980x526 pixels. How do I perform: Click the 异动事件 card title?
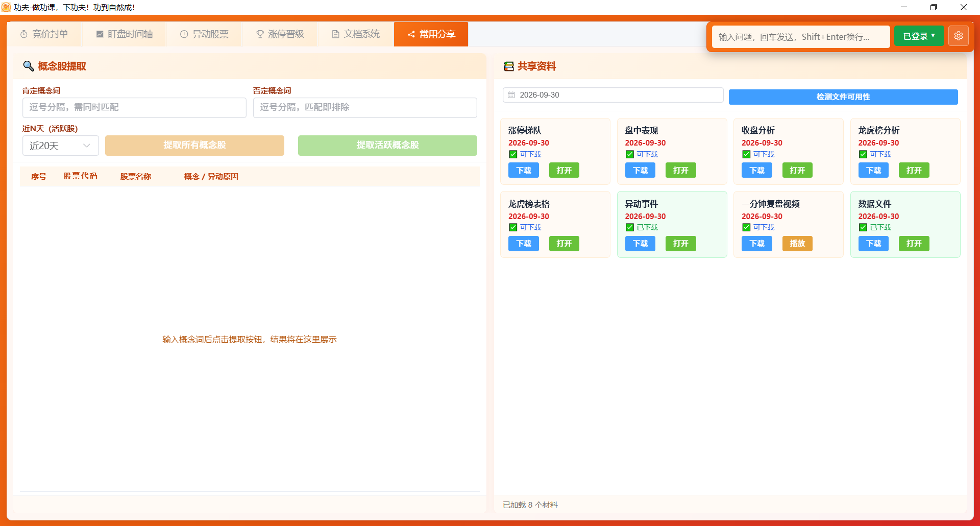point(641,204)
